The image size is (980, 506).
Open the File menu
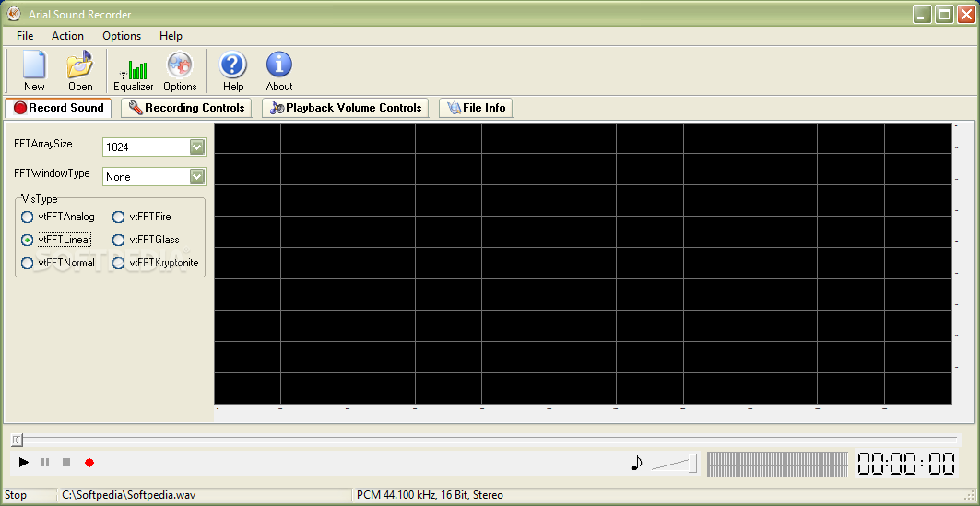pos(25,36)
